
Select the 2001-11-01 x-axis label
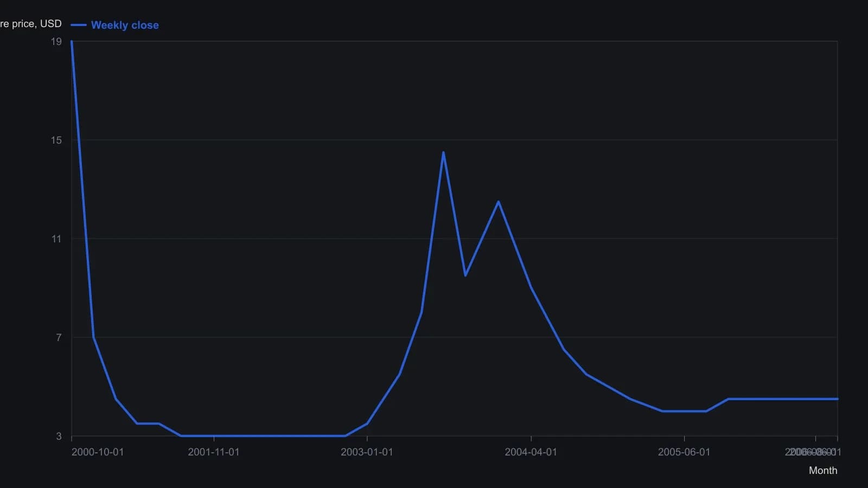214,452
